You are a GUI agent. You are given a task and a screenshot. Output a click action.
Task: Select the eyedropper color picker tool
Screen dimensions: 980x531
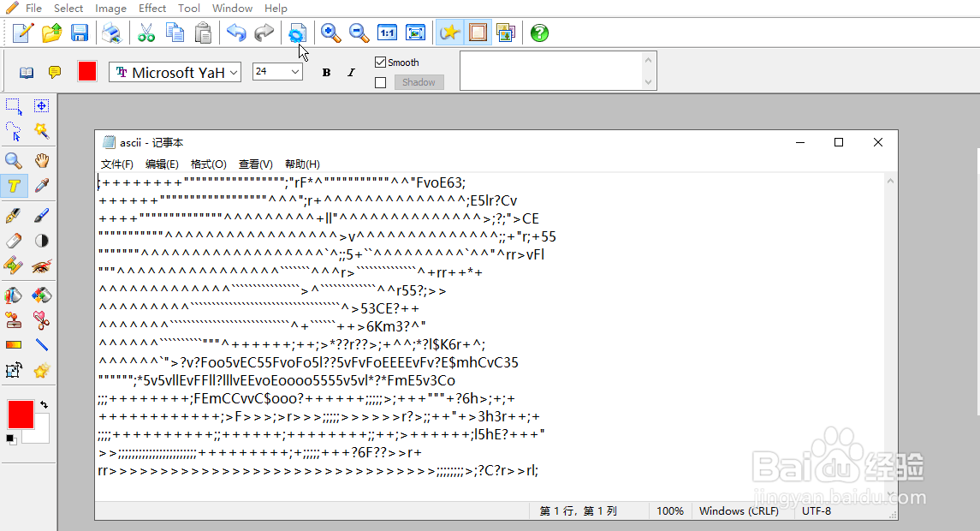[41, 186]
